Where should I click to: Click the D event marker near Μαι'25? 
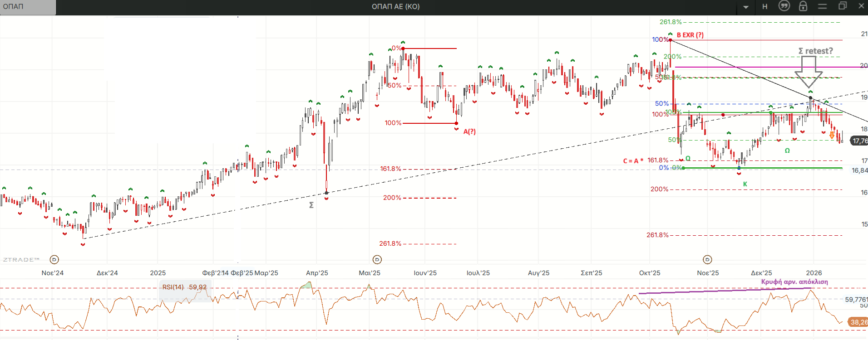coord(377,260)
